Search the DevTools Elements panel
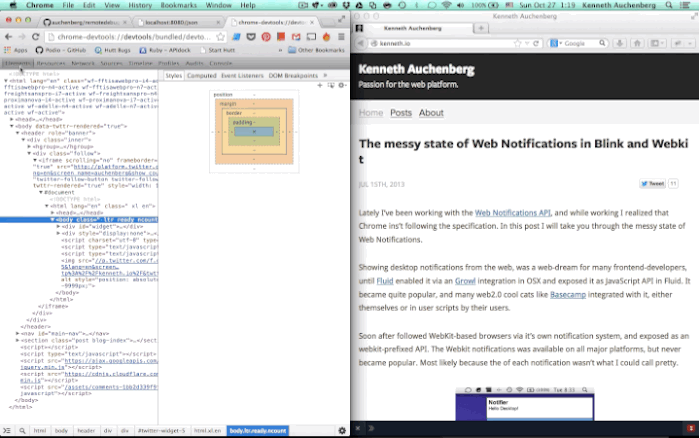The height and width of the screenshot is (438, 700). click(22, 431)
